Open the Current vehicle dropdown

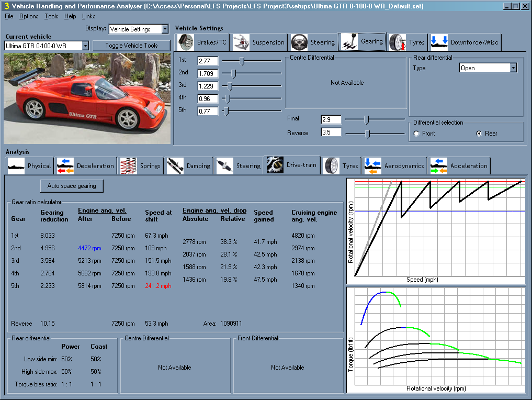coord(85,46)
